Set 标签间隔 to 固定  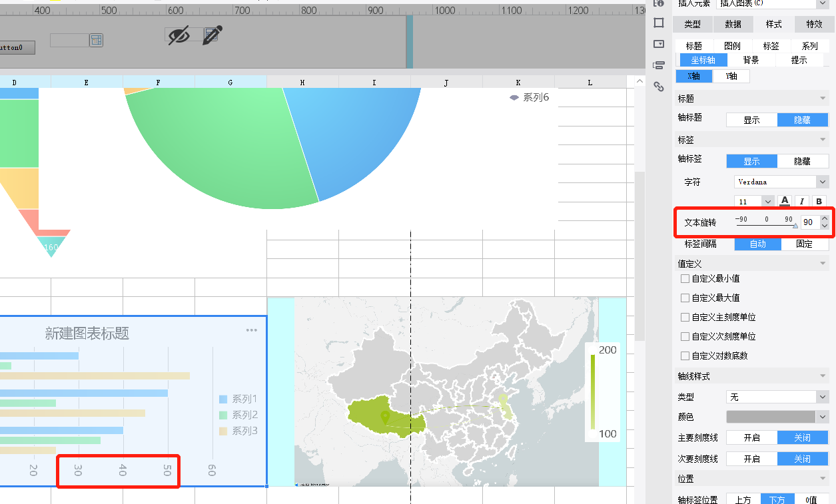coord(805,244)
